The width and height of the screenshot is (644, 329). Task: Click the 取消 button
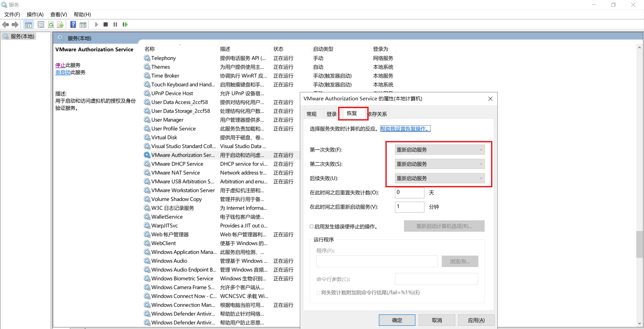pyautogui.click(x=437, y=320)
